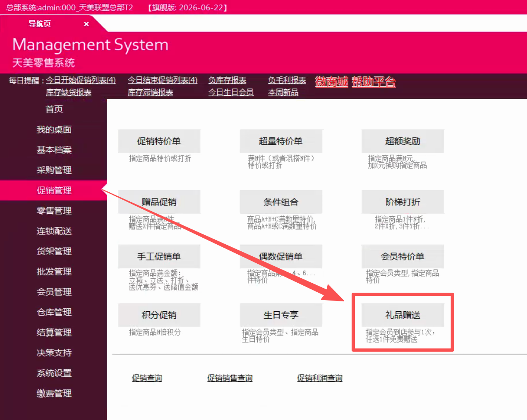Image resolution: width=527 pixels, height=420 pixels.
Task: Click the 条件组合 button
Action: coord(281,202)
